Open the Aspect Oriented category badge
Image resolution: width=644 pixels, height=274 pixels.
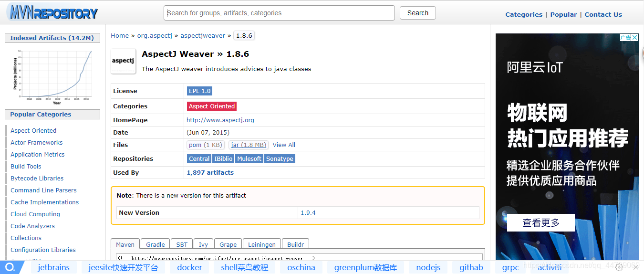pyautogui.click(x=212, y=106)
